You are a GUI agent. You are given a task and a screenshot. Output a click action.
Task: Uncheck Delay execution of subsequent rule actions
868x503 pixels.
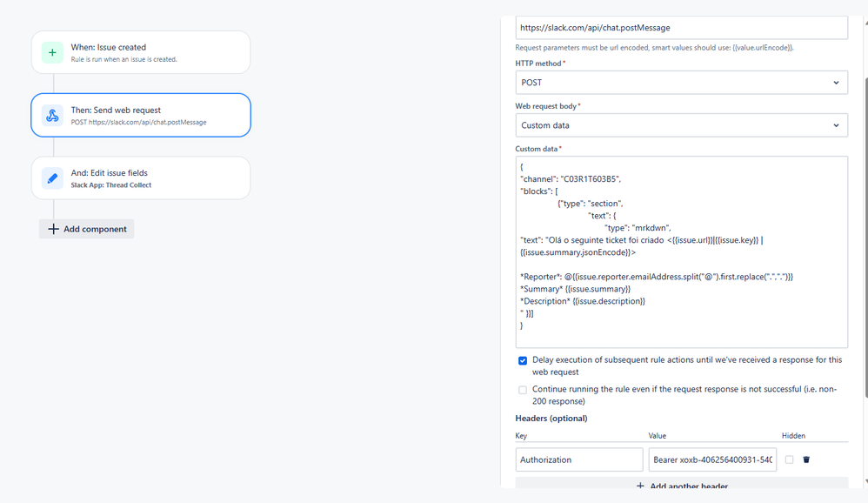pyautogui.click(x=523, y=360)
